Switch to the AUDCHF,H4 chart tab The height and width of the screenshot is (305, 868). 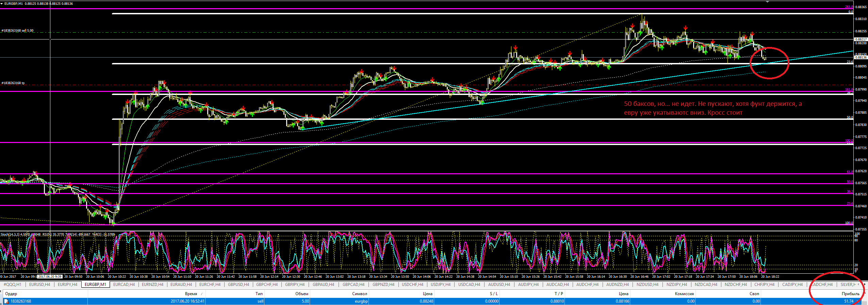pyautogui.click(x=587, y=285)
